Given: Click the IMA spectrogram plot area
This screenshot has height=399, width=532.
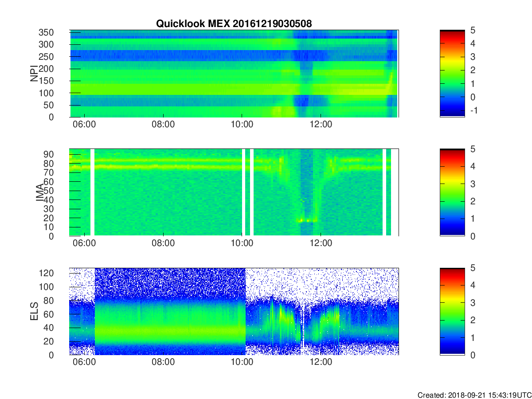Looking at the screenshot, I should 234,192.
